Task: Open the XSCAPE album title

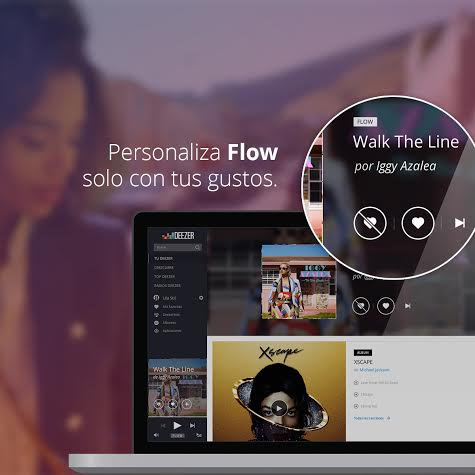Action: pyautogui.click(x=363, y=362)
